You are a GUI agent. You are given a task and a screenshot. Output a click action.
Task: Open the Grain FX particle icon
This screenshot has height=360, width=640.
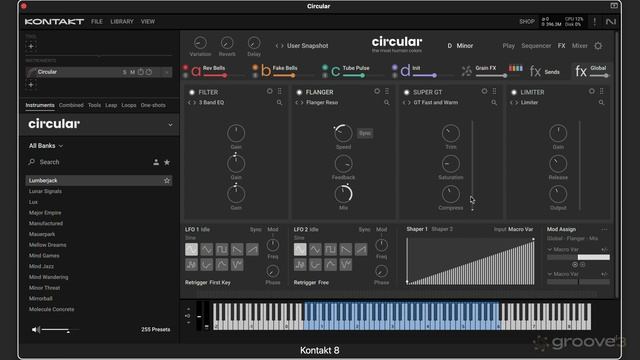click(467, 71)
